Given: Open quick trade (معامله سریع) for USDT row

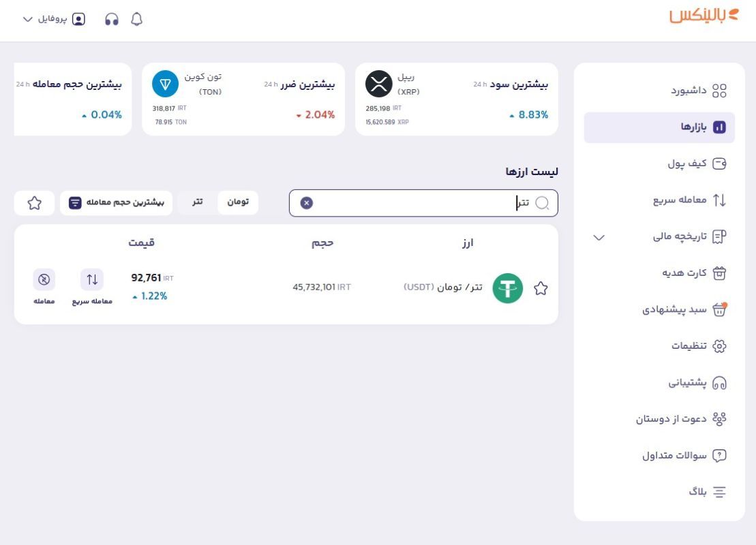Looking at the screenshot, I should tap(92, 287).
